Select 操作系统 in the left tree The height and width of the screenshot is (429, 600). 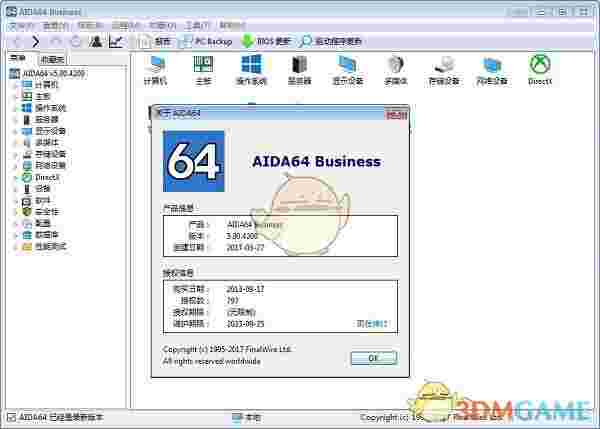pos(44,108)
